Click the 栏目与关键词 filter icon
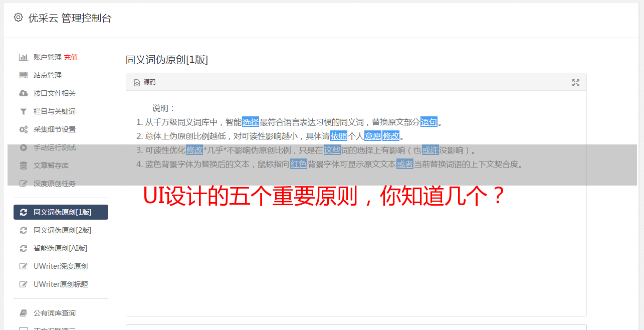 pyautogui.click(x=23, y=111)
